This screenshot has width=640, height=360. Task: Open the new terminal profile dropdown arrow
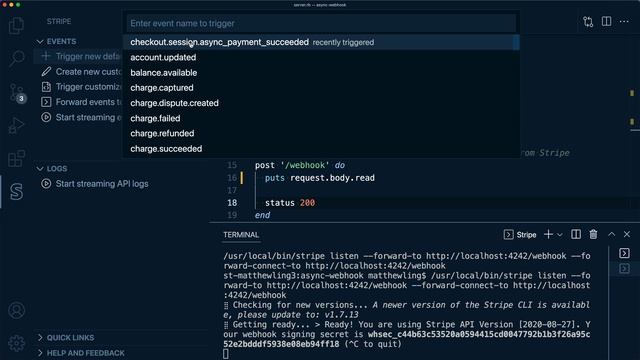(x=560, y=235)
